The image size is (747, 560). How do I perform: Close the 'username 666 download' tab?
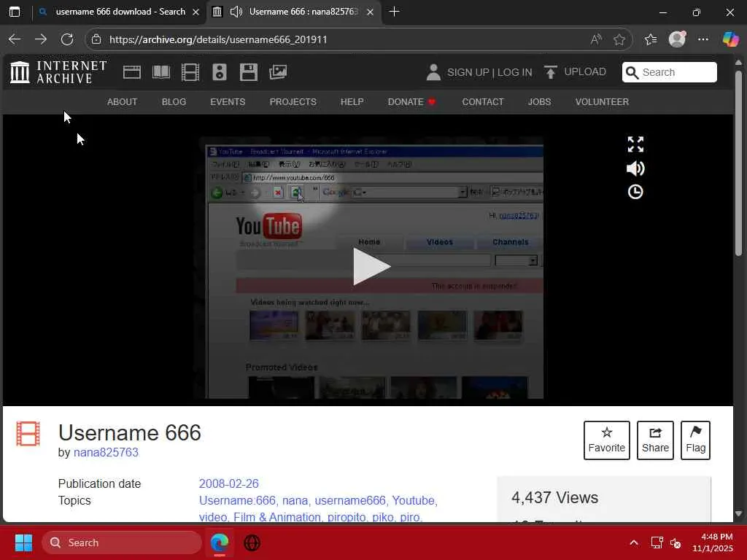(x=196, y=12)
